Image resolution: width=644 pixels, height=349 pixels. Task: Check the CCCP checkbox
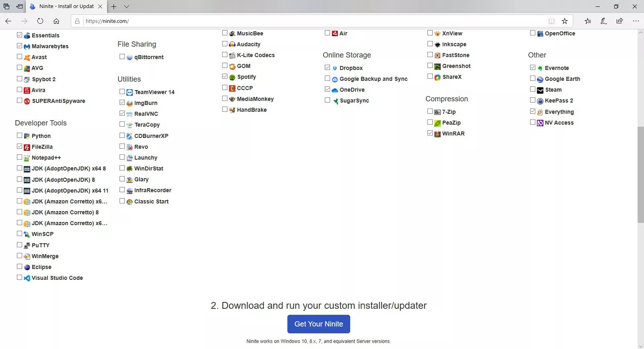[x=225, y=87]
